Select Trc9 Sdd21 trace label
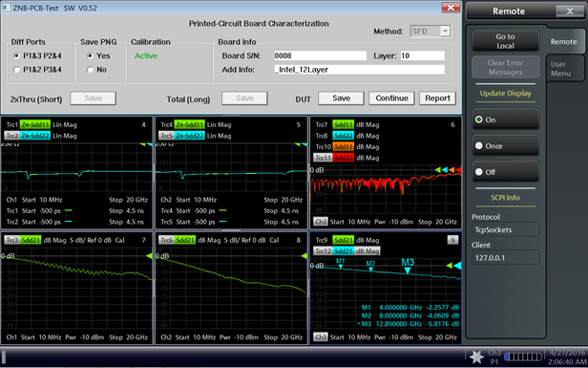The width and height of the screenshot is (588, 368). tap(334, 240)
